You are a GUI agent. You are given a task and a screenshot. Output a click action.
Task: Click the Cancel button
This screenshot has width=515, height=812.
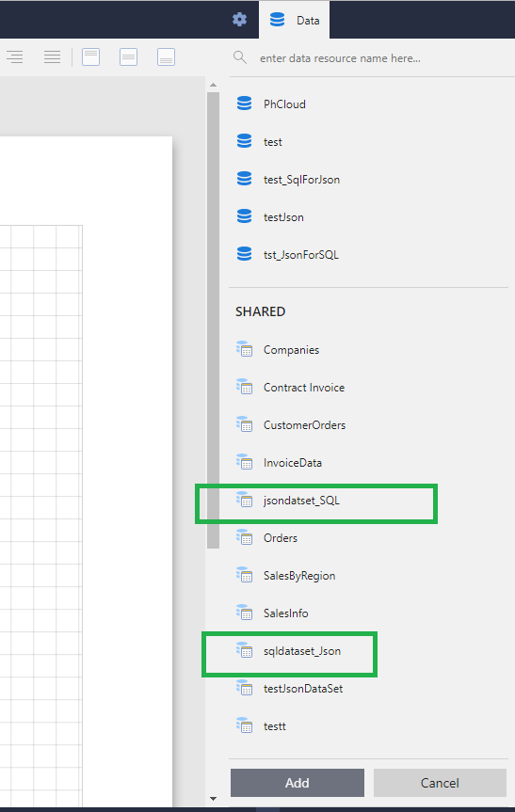[x=440, y=783]
